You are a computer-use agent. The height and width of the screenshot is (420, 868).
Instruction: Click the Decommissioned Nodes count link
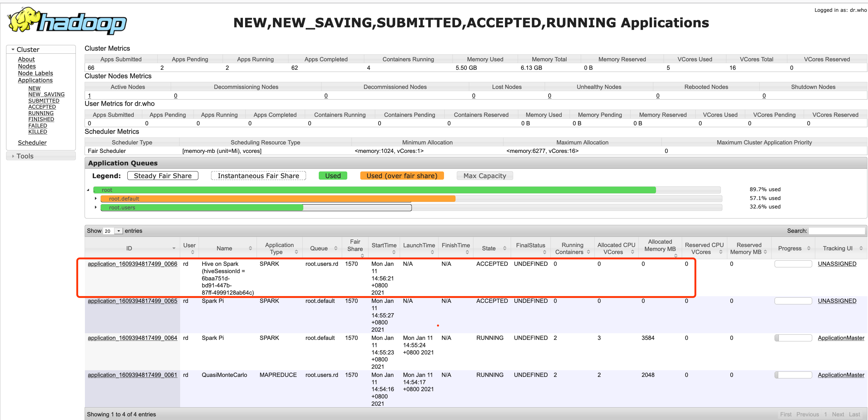[326, 96]
